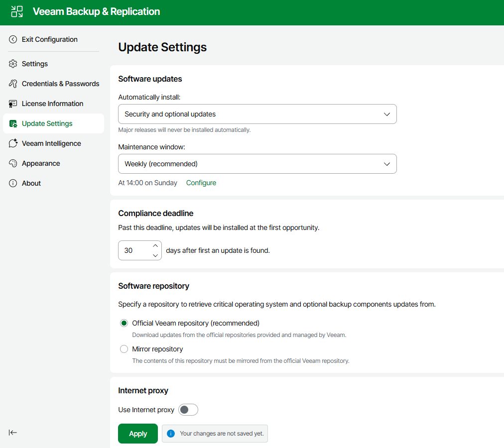The height and width of the screenshot is (448, 504).
Task: Select Update Settings menu item
Action: (53, 123)
